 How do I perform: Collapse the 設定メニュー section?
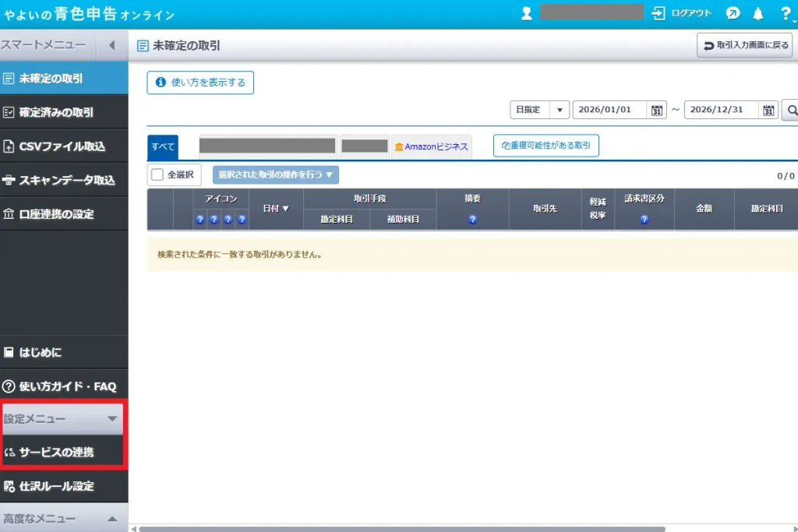tap(63, 418)
